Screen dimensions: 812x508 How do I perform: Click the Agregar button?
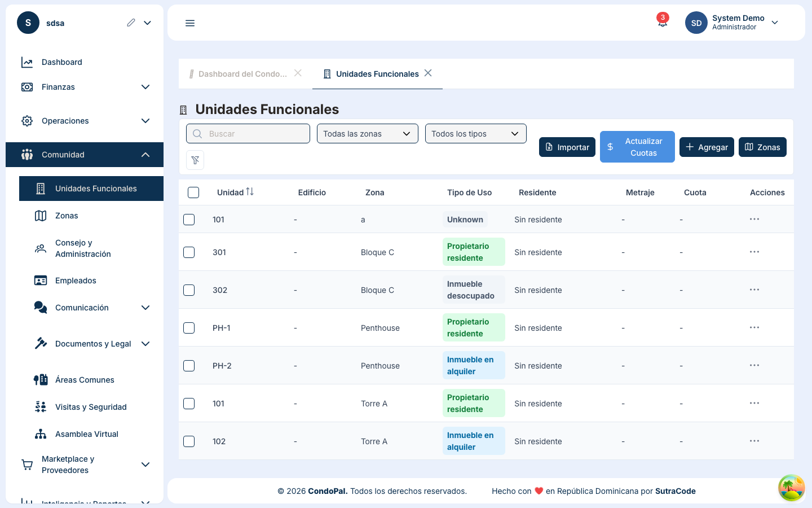[x=707, y=147]
